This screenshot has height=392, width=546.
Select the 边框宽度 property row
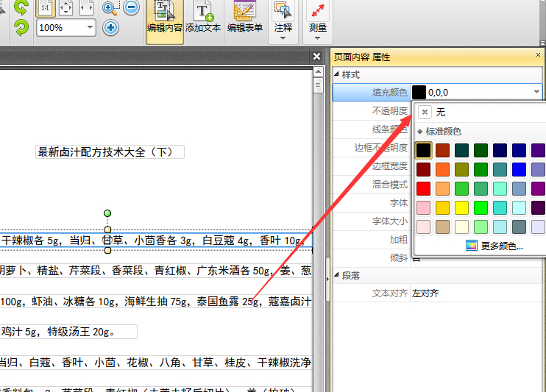(x=372, y=165)
